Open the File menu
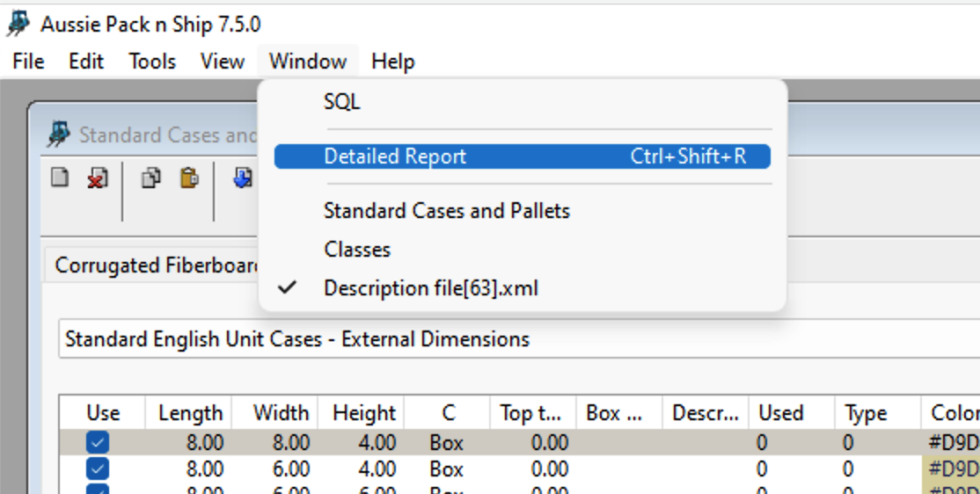 pos(28,62)
